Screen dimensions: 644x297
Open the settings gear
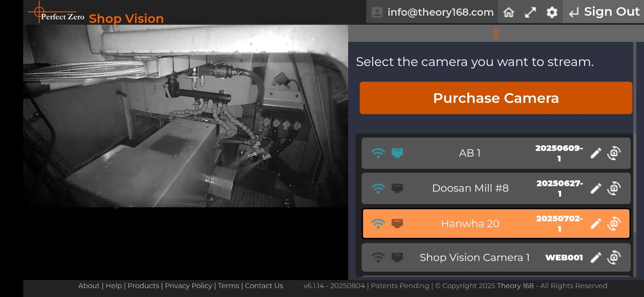coord(552,12)
